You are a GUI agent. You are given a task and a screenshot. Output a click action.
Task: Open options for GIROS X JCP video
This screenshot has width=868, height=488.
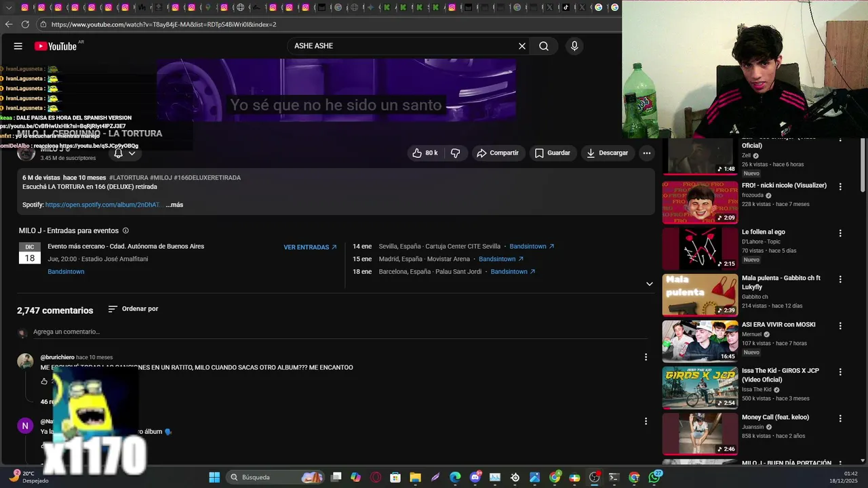[840, 372]
